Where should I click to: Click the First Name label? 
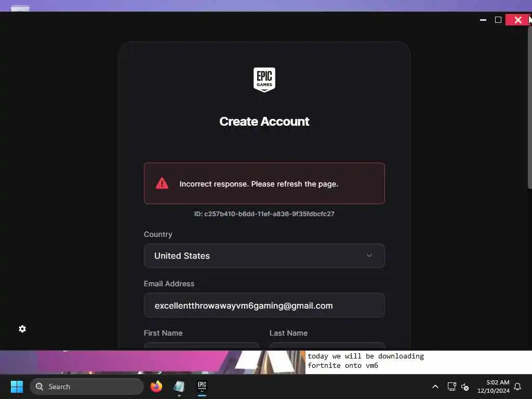point(163,333)
